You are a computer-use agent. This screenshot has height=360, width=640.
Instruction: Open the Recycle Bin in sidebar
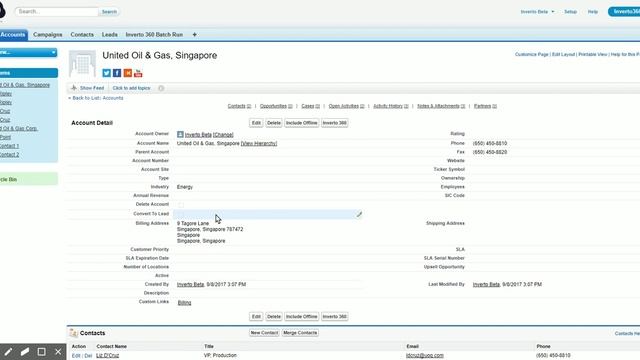pyautogui.click(x=29, y=179)
